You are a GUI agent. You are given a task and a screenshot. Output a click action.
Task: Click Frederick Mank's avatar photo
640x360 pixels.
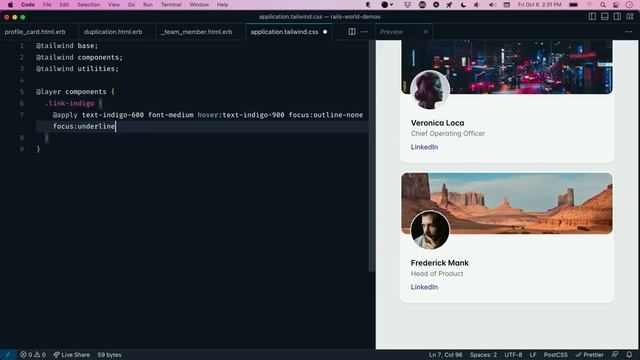(430, 230)
